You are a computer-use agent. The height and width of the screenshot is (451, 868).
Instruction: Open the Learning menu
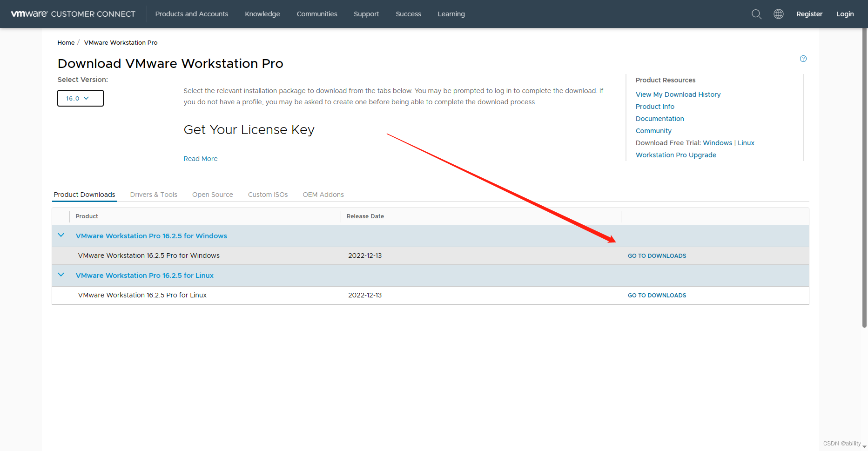[x=451, y=14]
